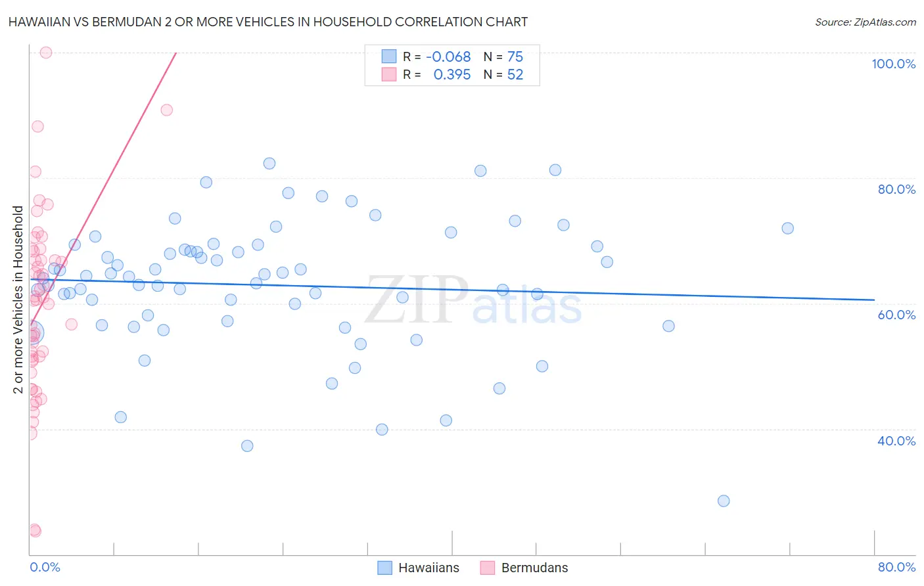Open the Source: ZipAtlas.com link

(x=866, y=22)
